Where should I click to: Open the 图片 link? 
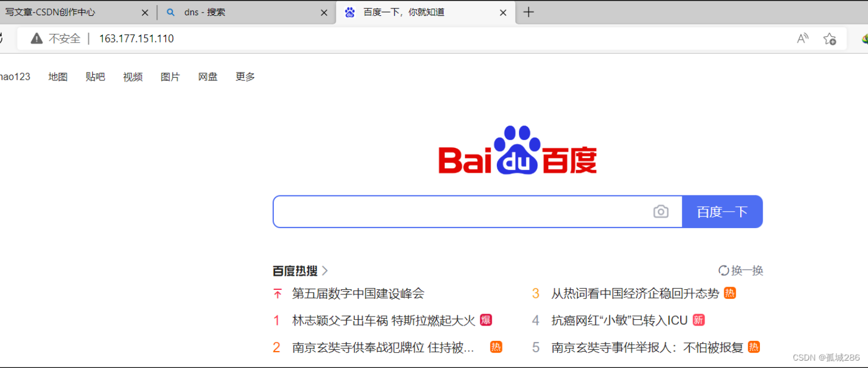click(x=170, y=76)
